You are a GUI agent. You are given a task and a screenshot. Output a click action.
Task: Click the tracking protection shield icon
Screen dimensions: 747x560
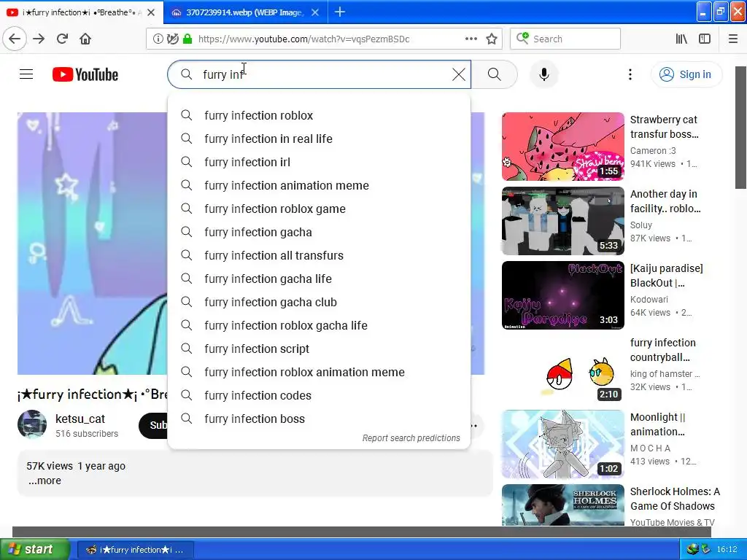(172, 39)
